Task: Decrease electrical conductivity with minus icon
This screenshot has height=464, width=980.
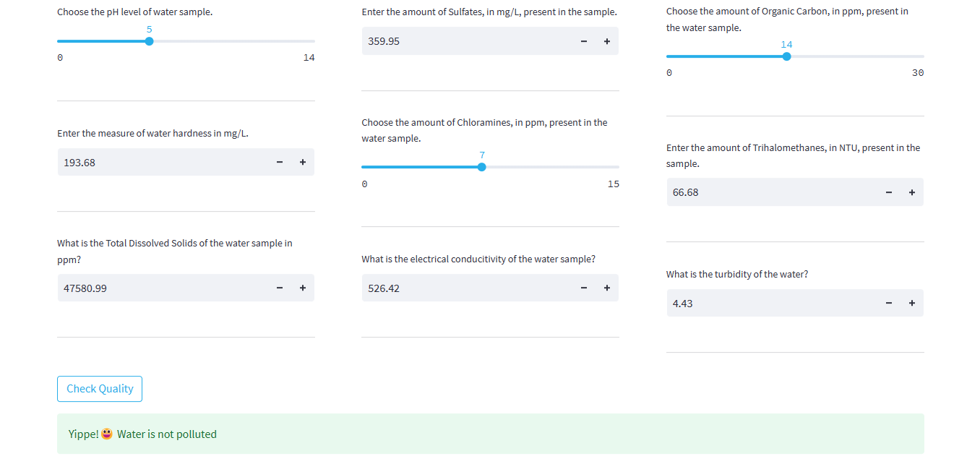Action: tap(584, 288)
